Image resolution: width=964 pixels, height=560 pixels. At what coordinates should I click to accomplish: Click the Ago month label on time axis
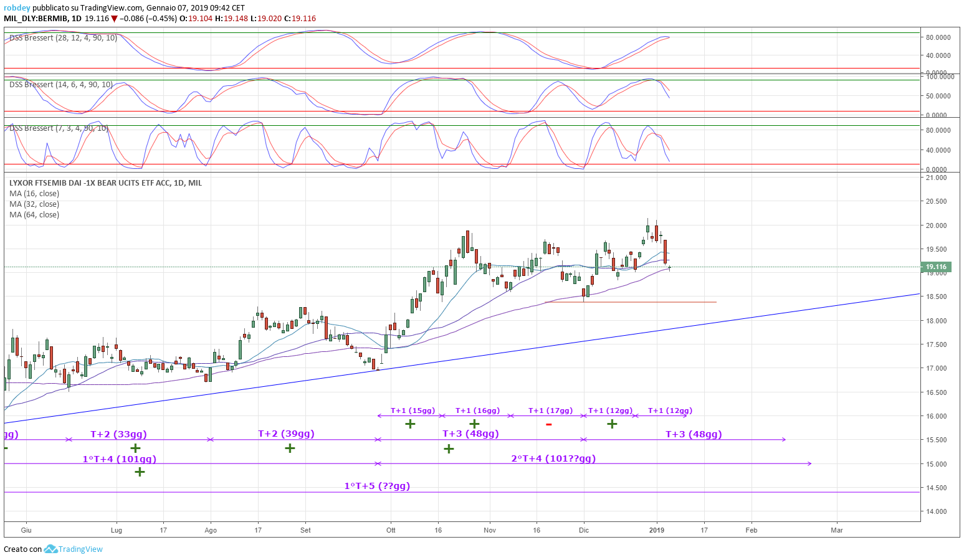click(x=211, y=530)
